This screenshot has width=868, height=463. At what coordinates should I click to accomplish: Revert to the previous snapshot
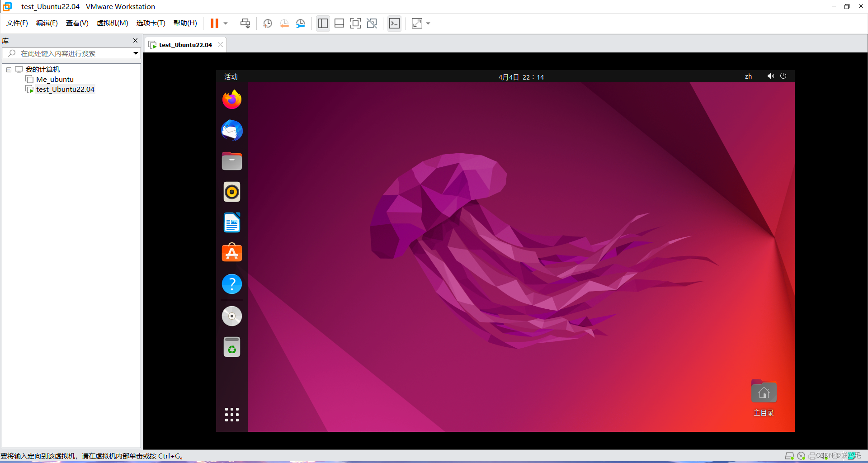click(x=284, y=23)
